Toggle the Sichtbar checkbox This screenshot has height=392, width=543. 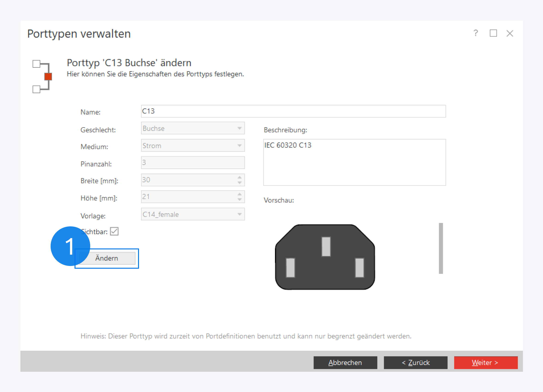[x=114, y=231]
